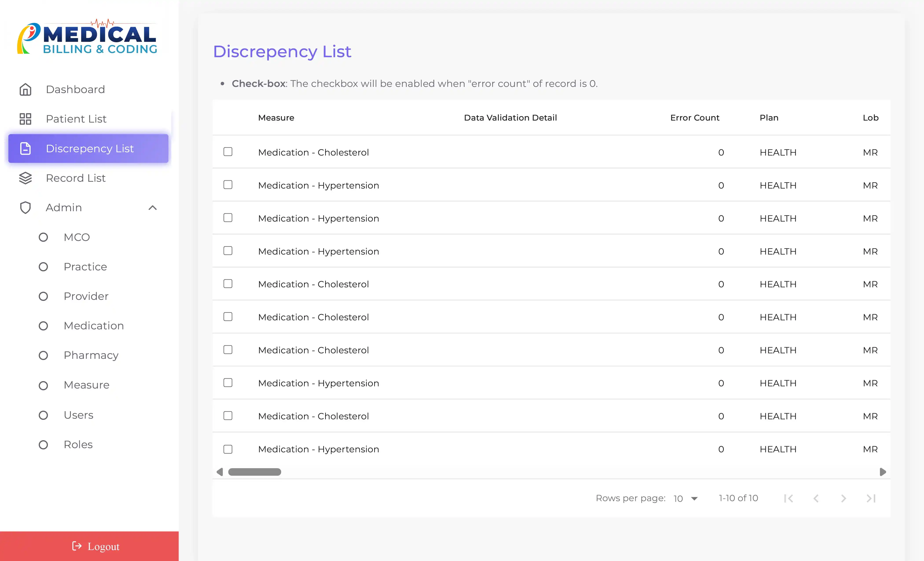Click the horizontal table scrollbar thumb
The height and width of the screenshot is (561, 924).
[x=255, y=472]
